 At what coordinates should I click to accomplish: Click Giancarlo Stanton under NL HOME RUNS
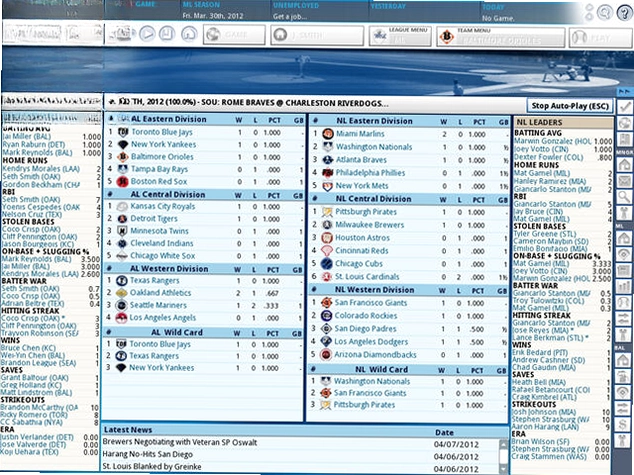(552, 189)
